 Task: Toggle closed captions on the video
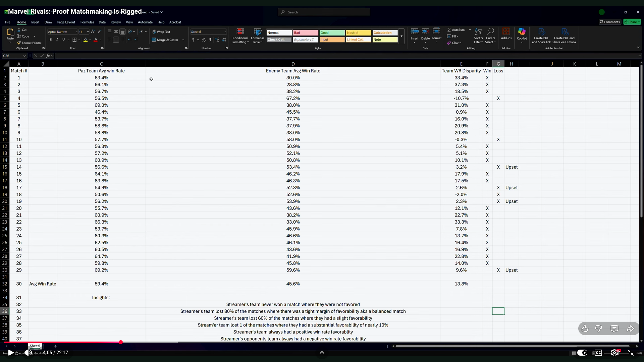tap(598, 353)
